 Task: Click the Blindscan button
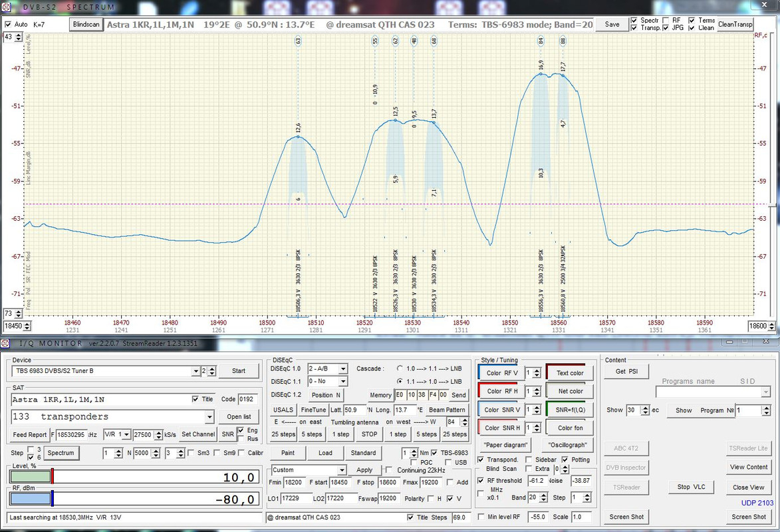tap(86, 25)
